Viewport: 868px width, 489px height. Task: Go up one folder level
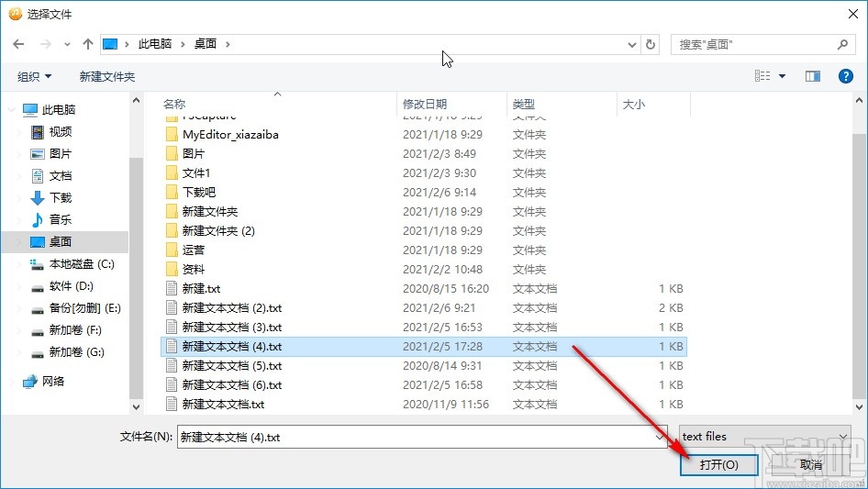87,44
